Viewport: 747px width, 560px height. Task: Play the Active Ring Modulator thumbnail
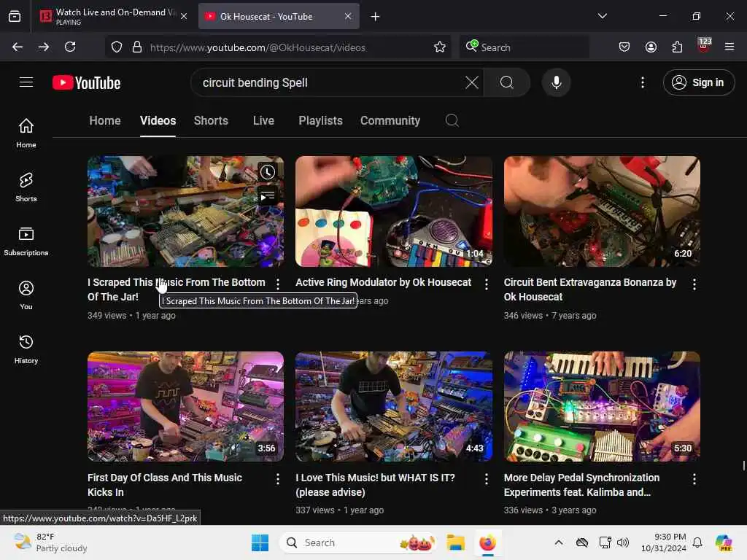coord(393,211)
